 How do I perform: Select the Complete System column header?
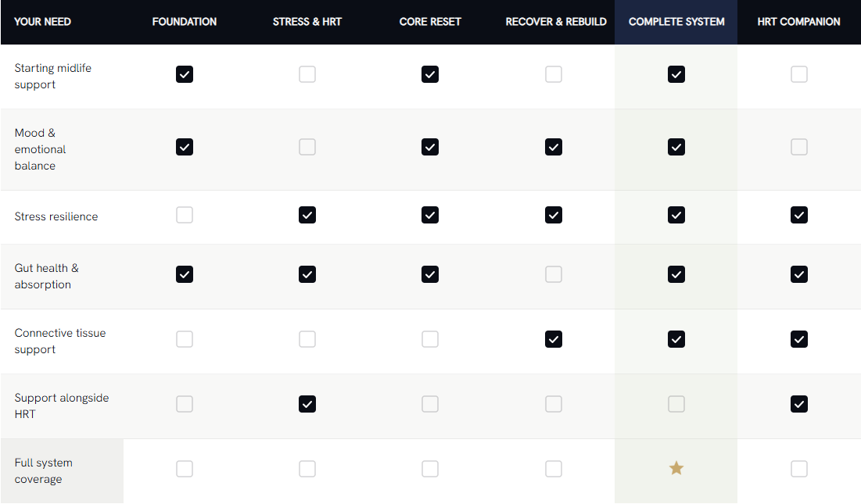click(676, 22)
